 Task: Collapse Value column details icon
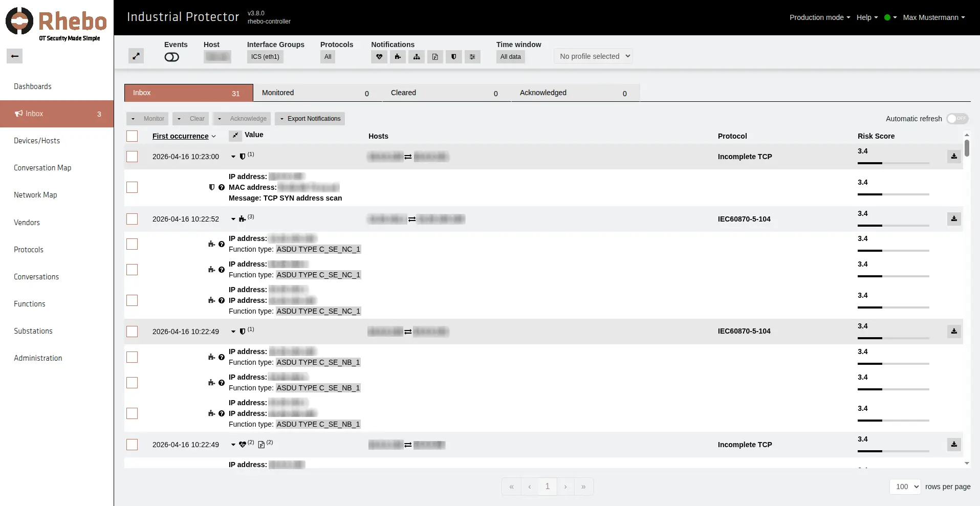(235, 136)
